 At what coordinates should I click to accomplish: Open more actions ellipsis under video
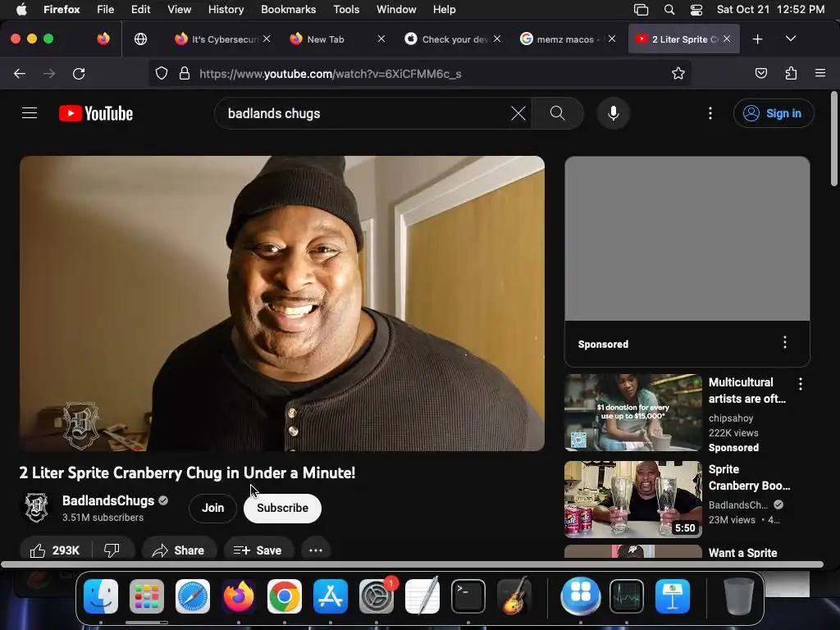coord(316,550)
